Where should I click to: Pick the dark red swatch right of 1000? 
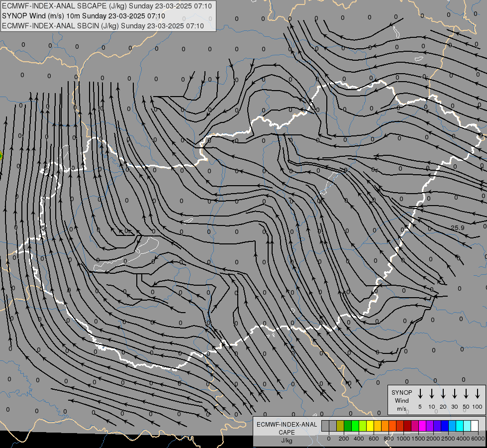tap(407, 426)
